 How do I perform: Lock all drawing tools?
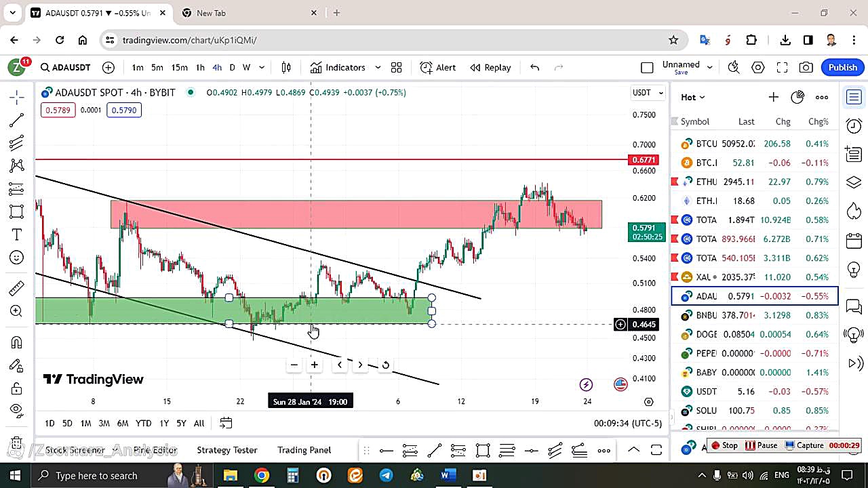point(17,388)
